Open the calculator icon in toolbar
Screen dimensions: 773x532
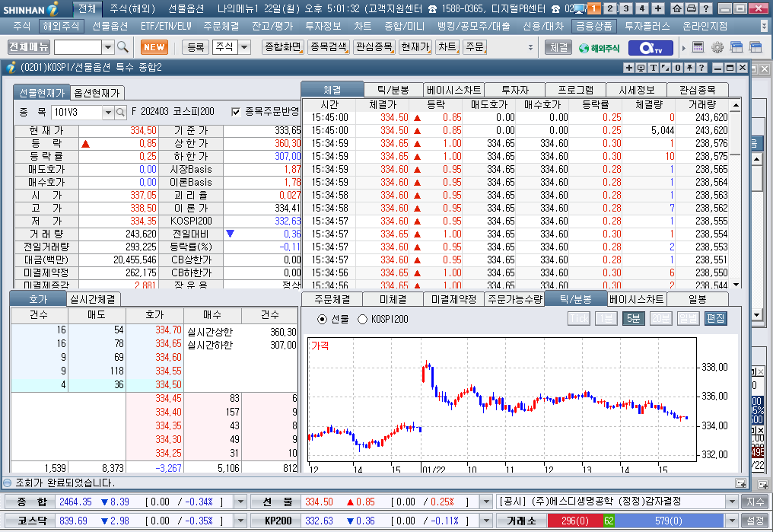click(x=698, y=47)
